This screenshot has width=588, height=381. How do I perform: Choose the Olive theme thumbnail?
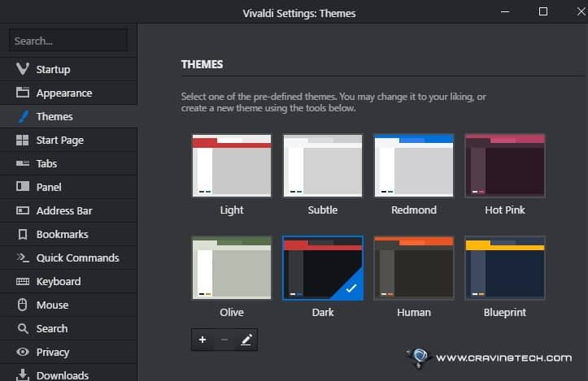[232, 268]
